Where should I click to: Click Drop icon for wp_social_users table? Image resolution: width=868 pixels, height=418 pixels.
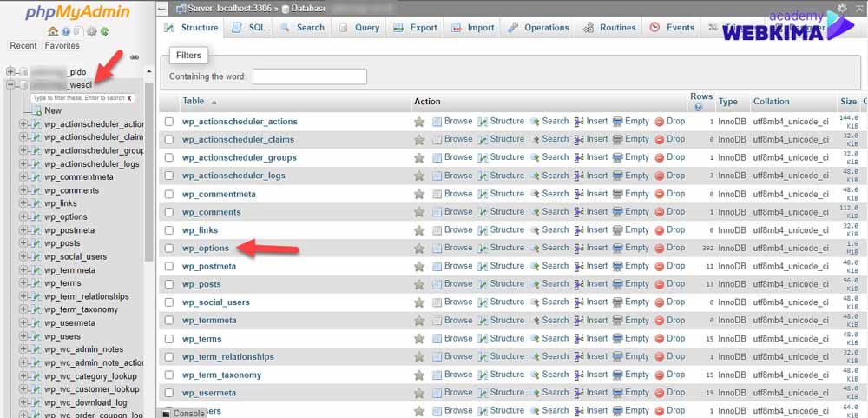[660, 302]
